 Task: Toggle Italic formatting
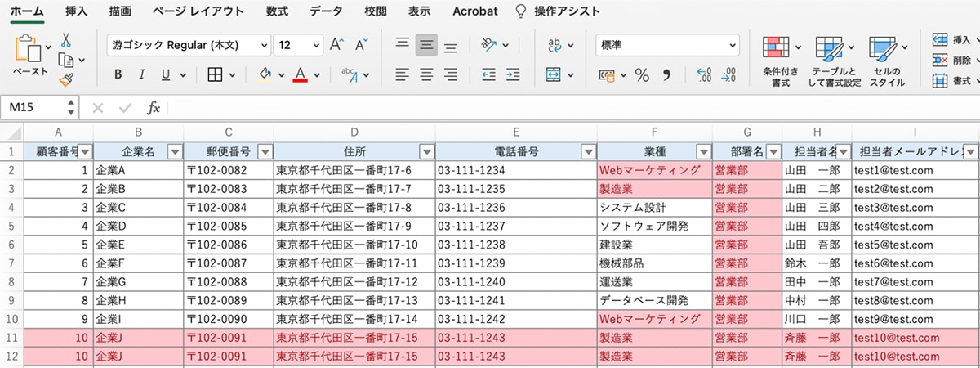tap(142, 74)
